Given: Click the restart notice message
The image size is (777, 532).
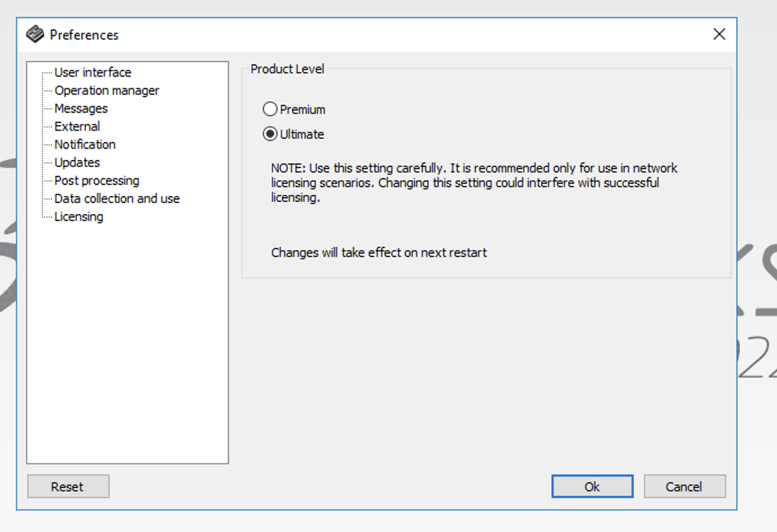Looking at the screenshot, I should pyautogui.click(x=378, y=252).
